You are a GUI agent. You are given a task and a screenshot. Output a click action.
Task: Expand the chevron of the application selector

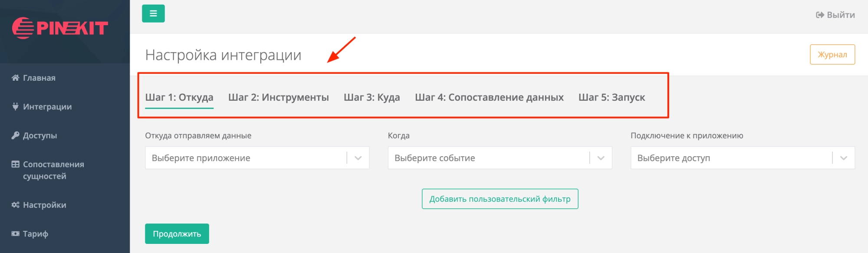358,158
